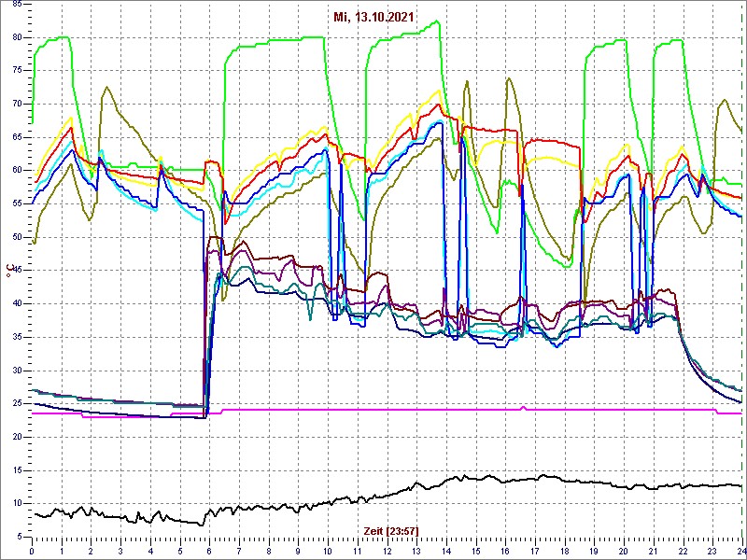The image size is (747, 560).
Task: Click hour 12 on the time axis
Action: pos(387,552)
